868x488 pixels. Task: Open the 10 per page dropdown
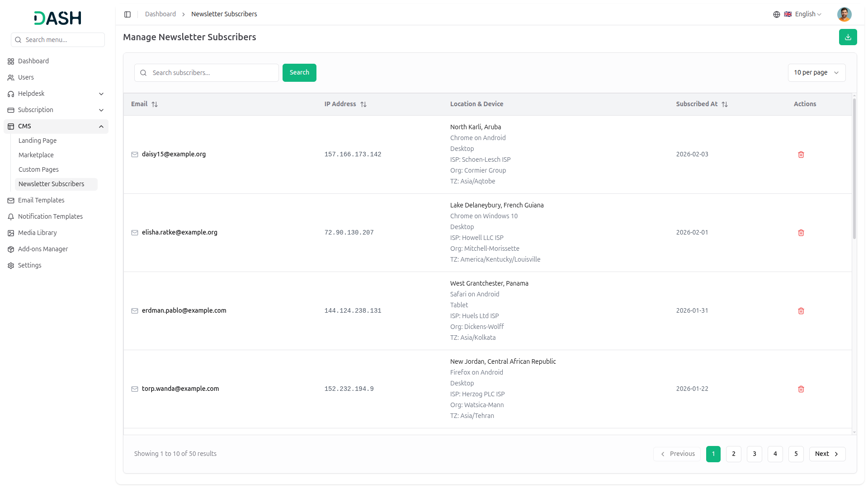pyautogui.click(x=816, y=73)
